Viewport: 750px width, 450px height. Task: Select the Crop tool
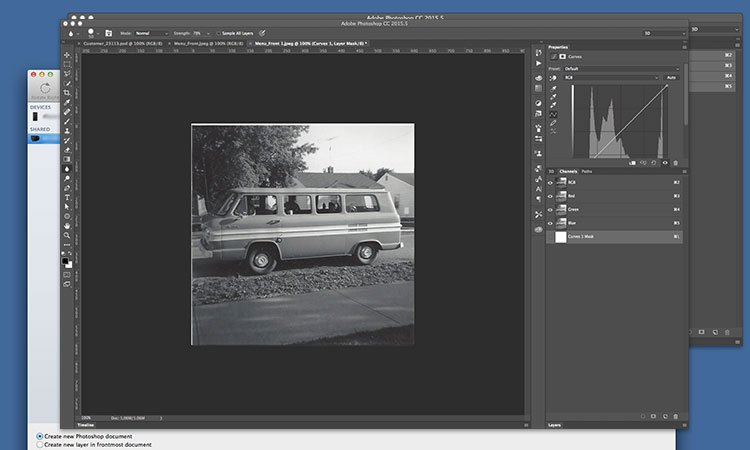point(67,91)
